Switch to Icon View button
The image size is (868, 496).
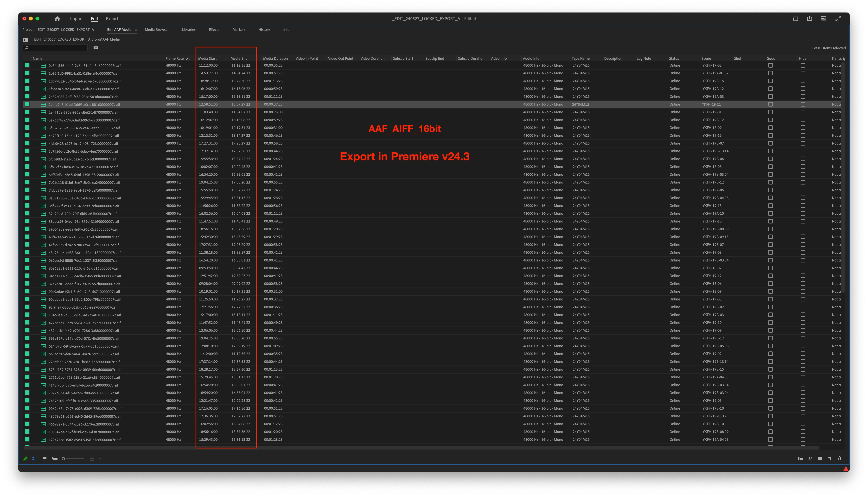[x=45, y=458]
